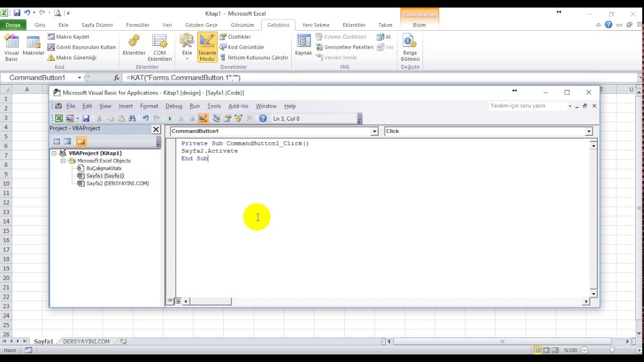Click the Yardım için soru yazın box
644x362 pixels.
[x=527, y=106]
